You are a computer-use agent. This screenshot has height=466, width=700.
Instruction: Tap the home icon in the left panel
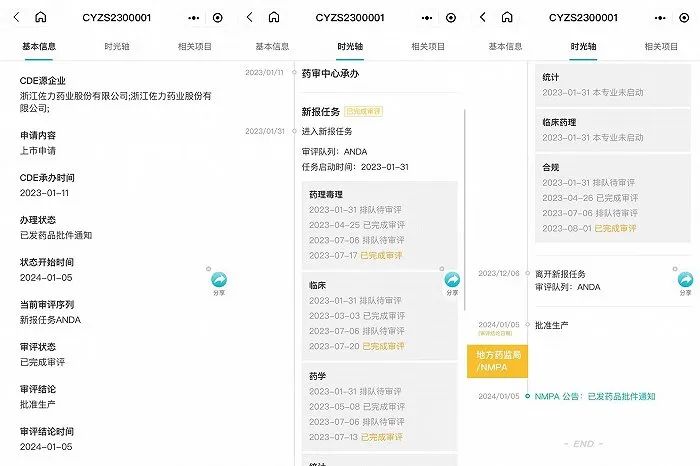(41, 17)
